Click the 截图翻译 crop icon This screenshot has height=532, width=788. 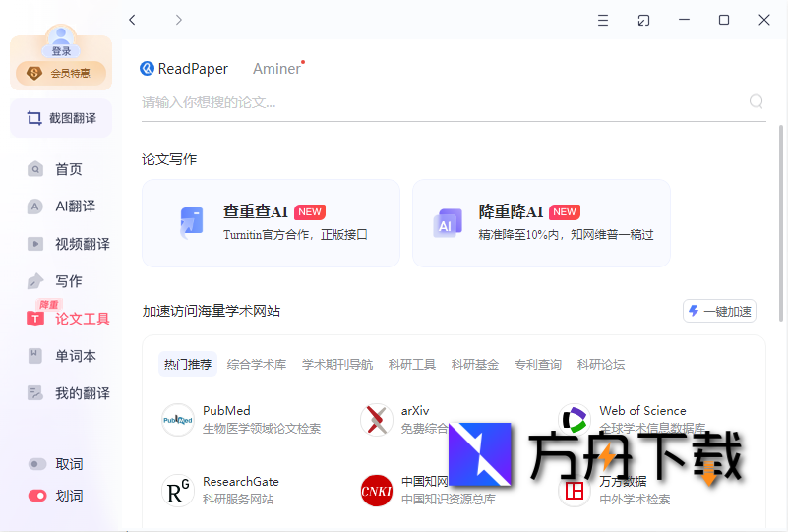pos(34,118)
